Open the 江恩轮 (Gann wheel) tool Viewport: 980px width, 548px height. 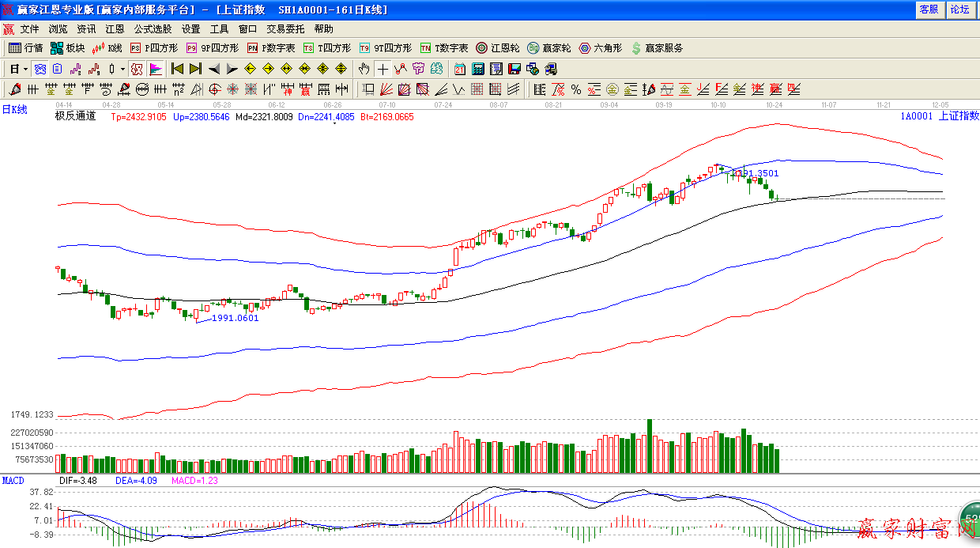tap(497, 48)
